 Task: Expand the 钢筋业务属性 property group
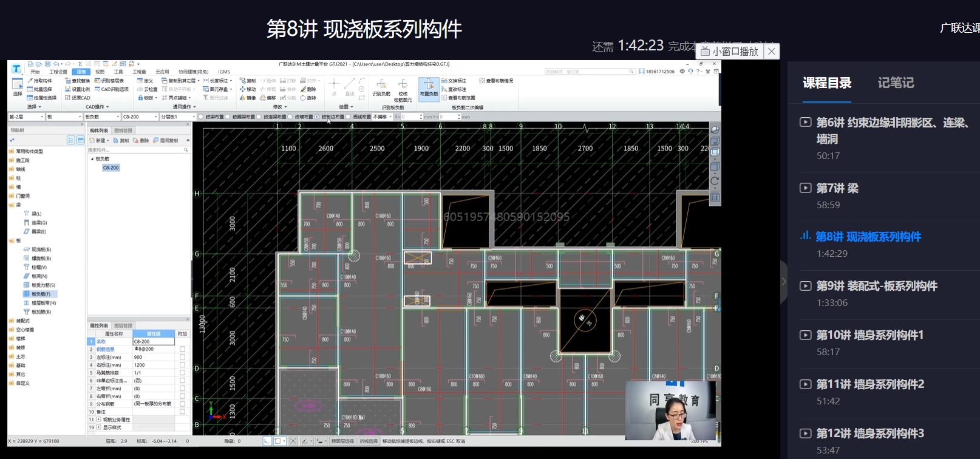(98, 420)
